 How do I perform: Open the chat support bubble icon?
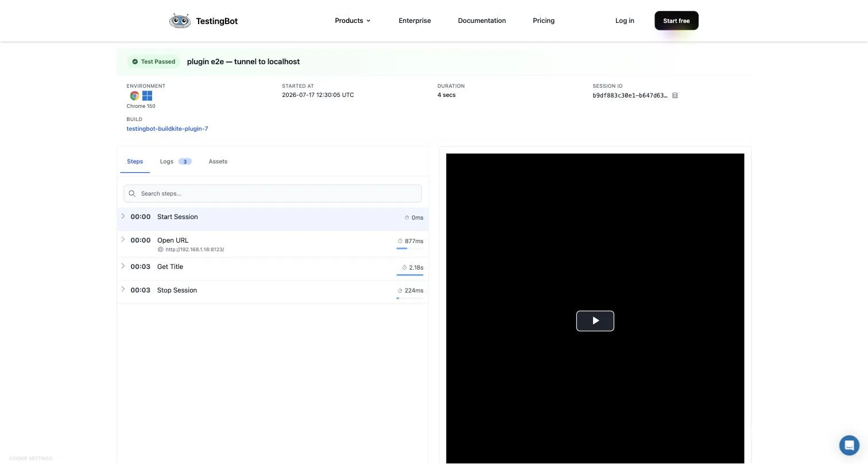tap(849, 445)
